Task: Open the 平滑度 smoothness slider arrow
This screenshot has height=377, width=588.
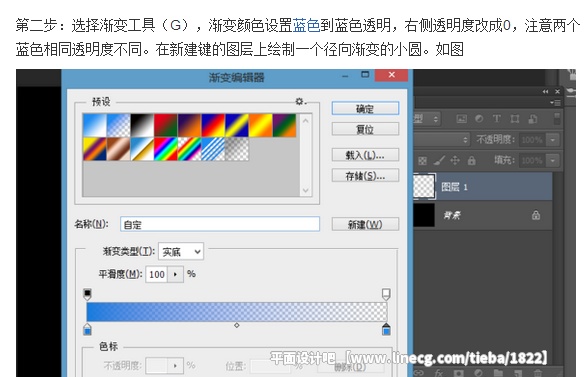Action: pyautogui.click(x=176, y=274)
